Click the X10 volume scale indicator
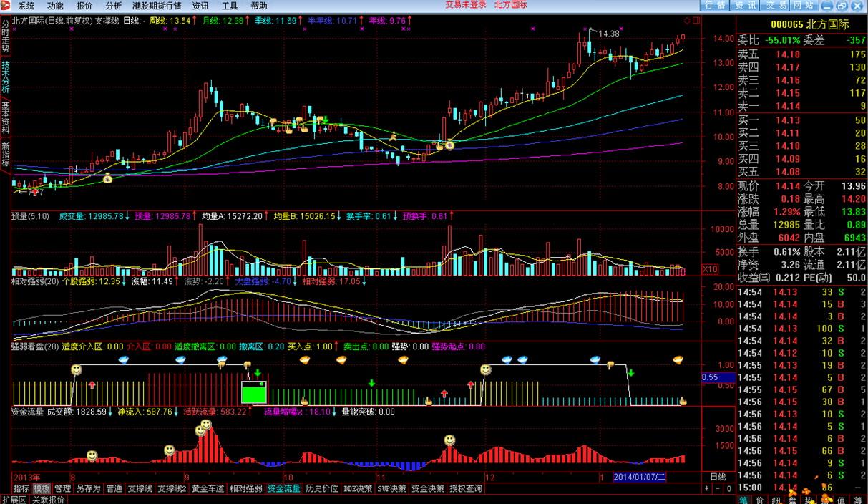Viewport: 868px width, 504px height. point(710,269)
